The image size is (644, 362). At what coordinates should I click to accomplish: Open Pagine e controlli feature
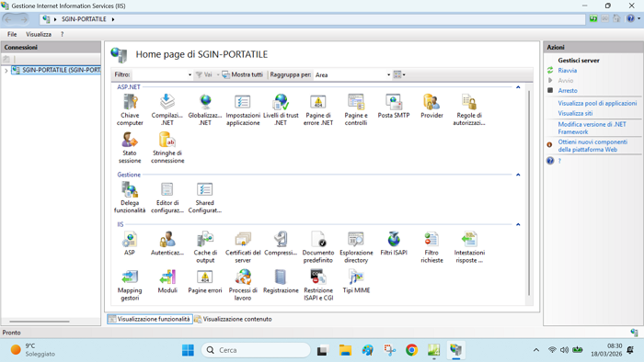pos(356,109)
